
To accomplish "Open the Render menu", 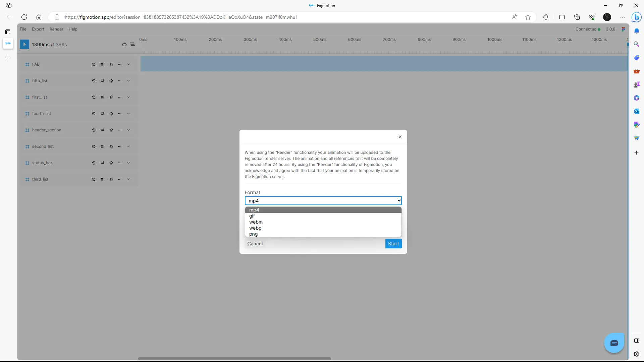I will pyautogui.click(x=56, y=29).
